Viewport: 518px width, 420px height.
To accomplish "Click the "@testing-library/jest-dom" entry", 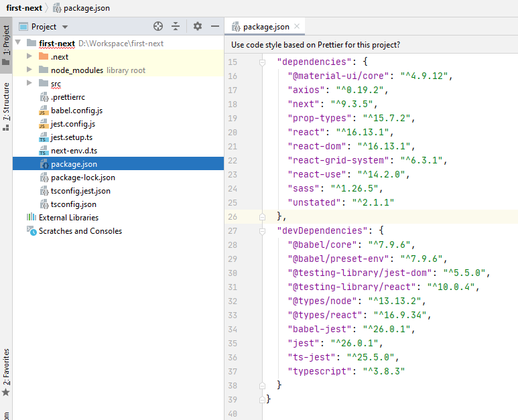I will click(389, 273).
